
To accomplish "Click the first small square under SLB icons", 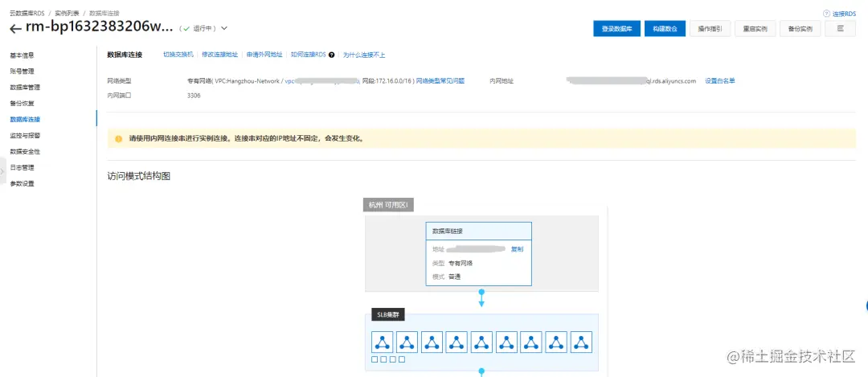I will click(375, 360).
